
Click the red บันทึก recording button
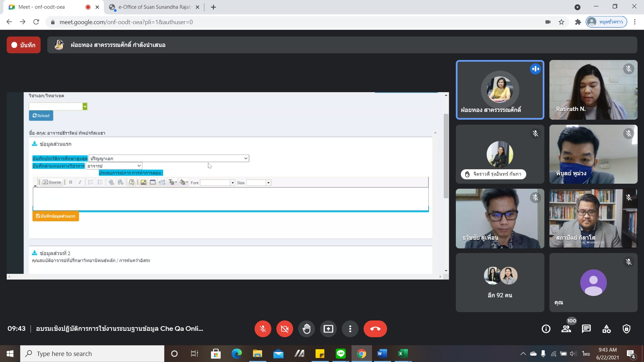pos(23,45)
